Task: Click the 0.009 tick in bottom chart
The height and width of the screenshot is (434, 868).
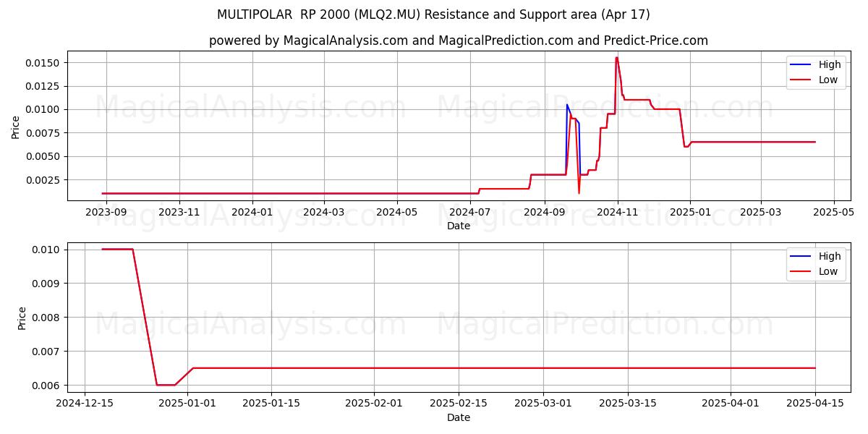Action: (47, 284)
